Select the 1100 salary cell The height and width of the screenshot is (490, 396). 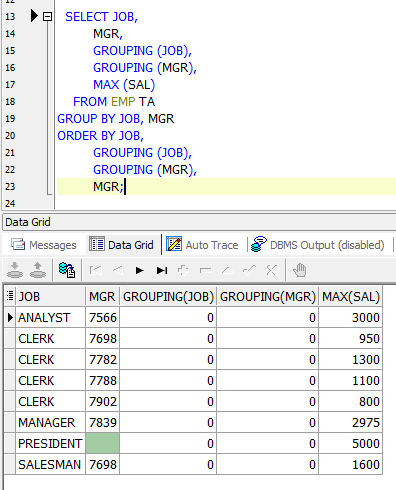351,381
